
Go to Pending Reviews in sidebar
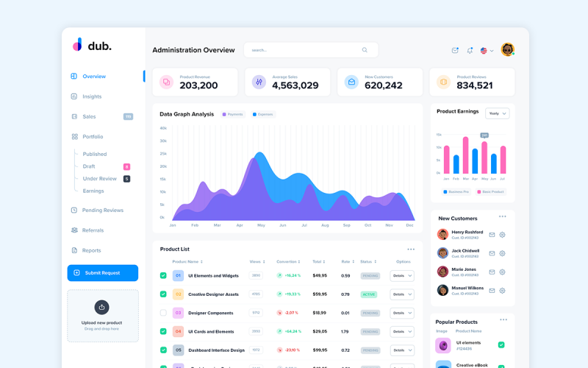(102, 210)
